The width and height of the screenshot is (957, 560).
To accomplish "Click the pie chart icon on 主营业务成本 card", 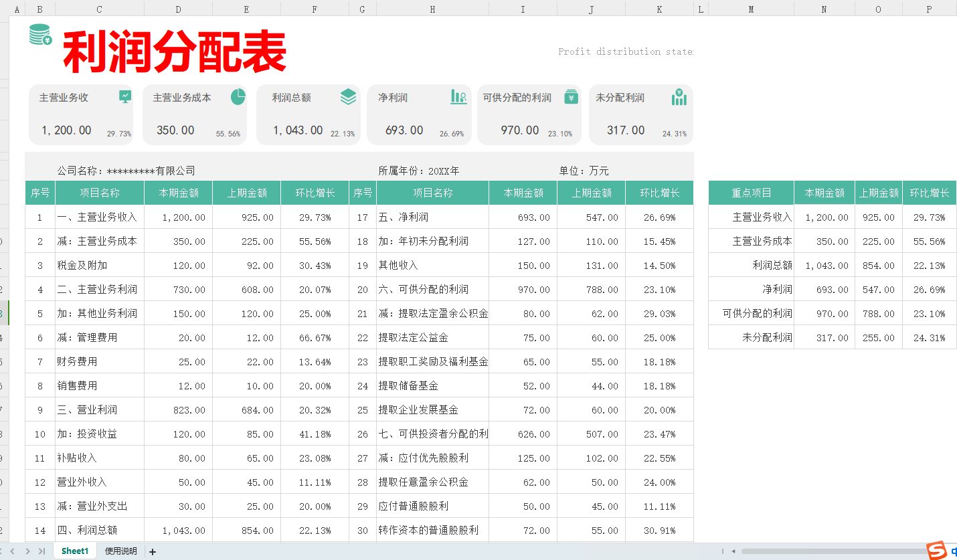I will tap(238, 97).
